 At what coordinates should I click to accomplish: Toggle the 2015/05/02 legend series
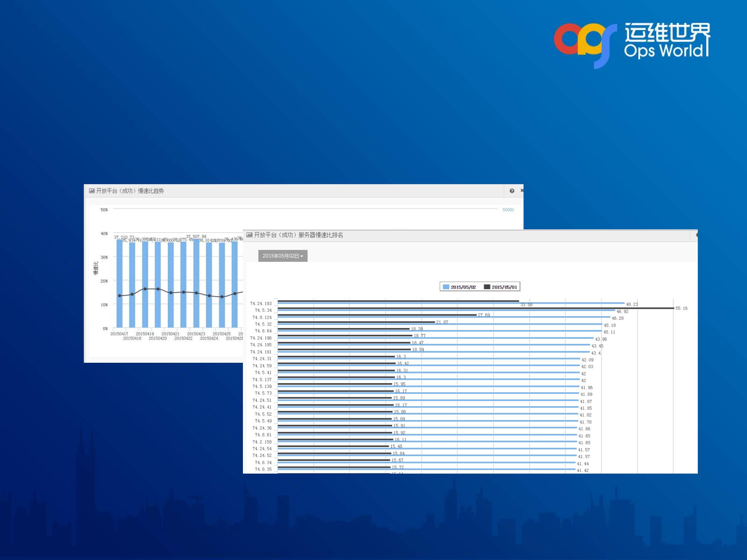(x=463, y=287)
